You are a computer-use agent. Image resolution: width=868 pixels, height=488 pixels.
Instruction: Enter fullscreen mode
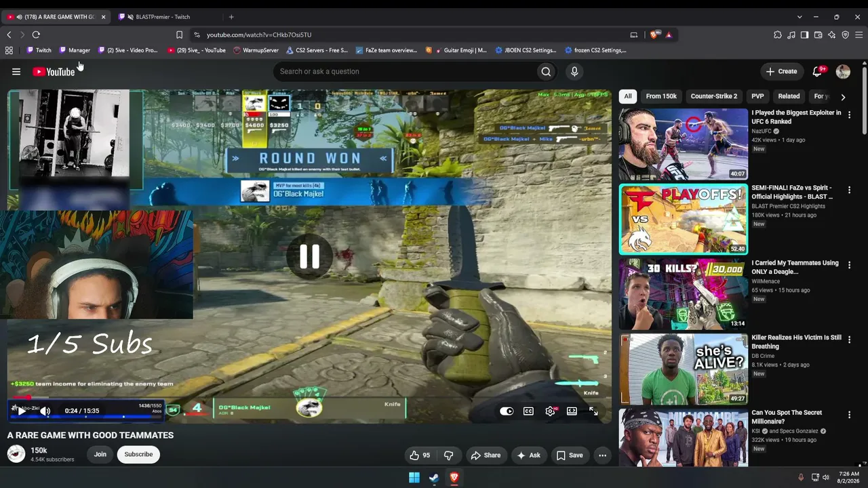(593, 411)
